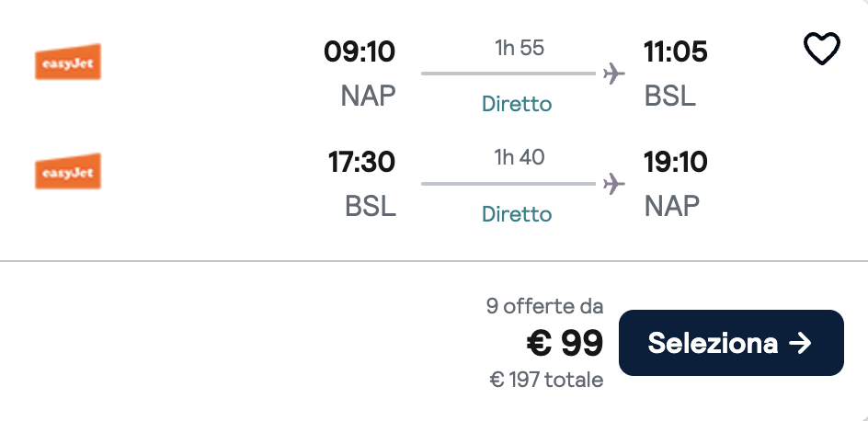Click the outbound NAP origin airport code
This screenshot has height=421, width=868.
coord(368,96)
